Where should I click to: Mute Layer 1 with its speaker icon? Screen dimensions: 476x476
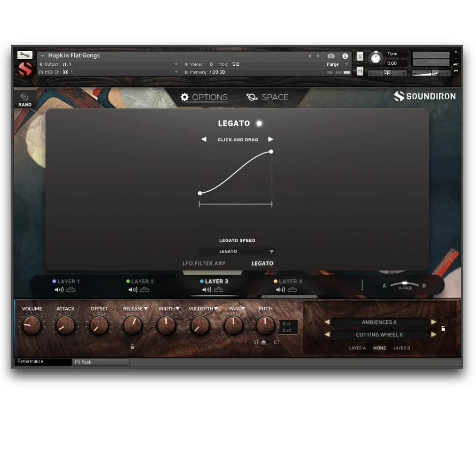pos(59,290)
